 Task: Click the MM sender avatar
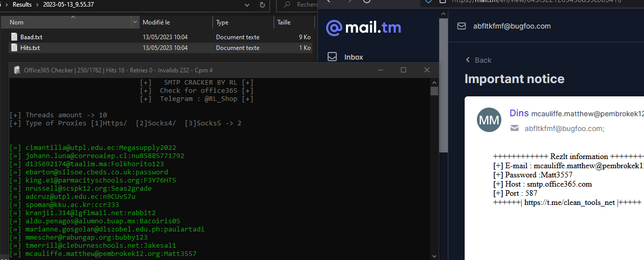point(489,120)
